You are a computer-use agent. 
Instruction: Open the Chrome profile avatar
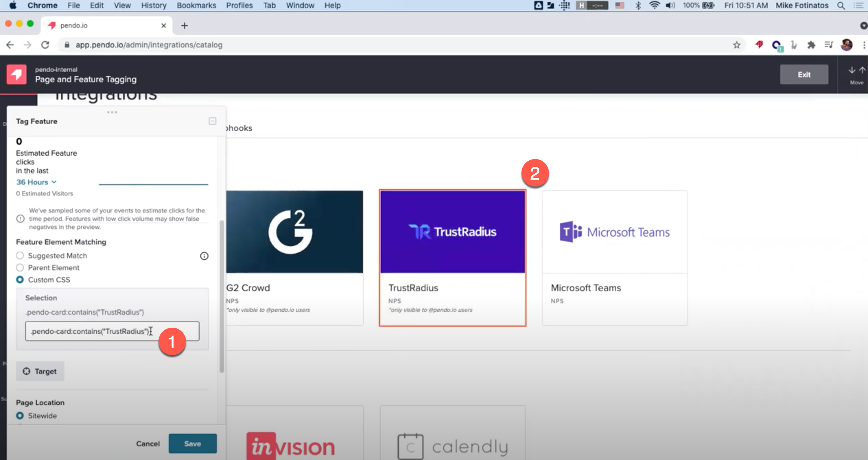846,45
